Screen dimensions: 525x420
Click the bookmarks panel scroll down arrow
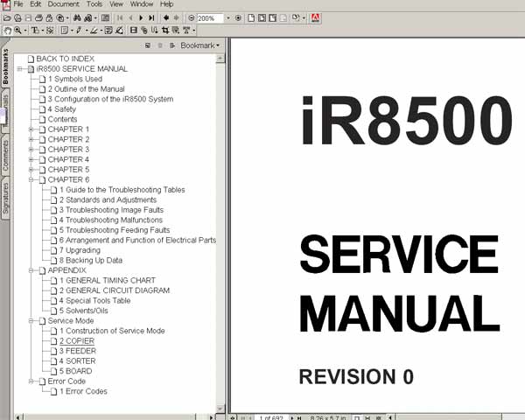[x=220, y=409]
